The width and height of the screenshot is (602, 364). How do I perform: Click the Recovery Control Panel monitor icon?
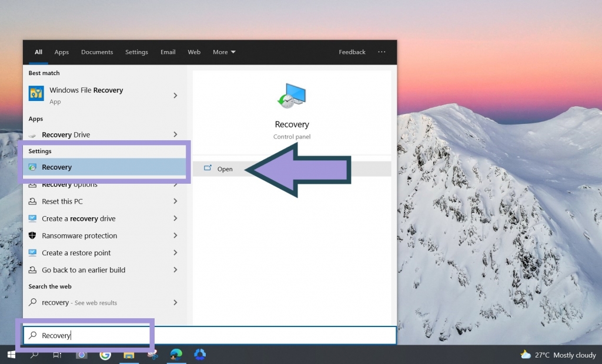(292, 95)
